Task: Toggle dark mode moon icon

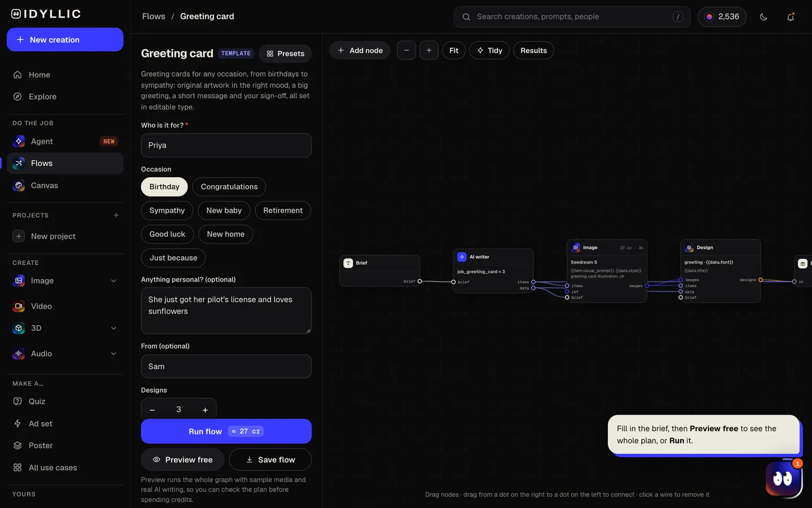Action: coord(764,17)
